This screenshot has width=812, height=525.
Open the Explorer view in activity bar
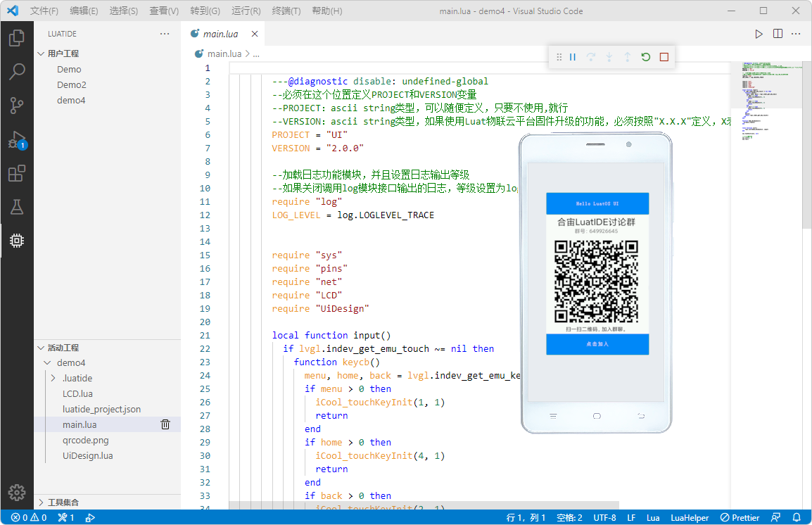point(17,38)
